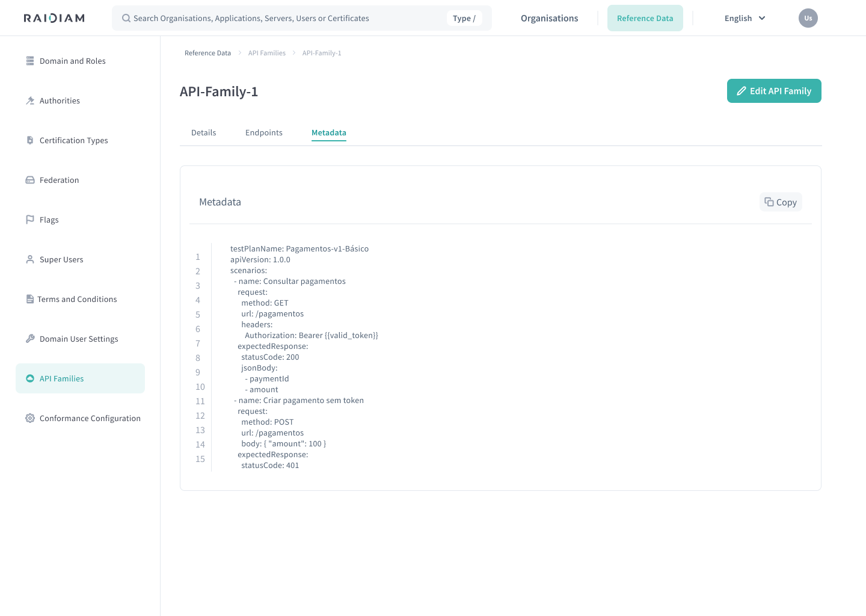Click the API Families breadcrumb entry
The width and height of the screenshot is (866, 616).
267,53
